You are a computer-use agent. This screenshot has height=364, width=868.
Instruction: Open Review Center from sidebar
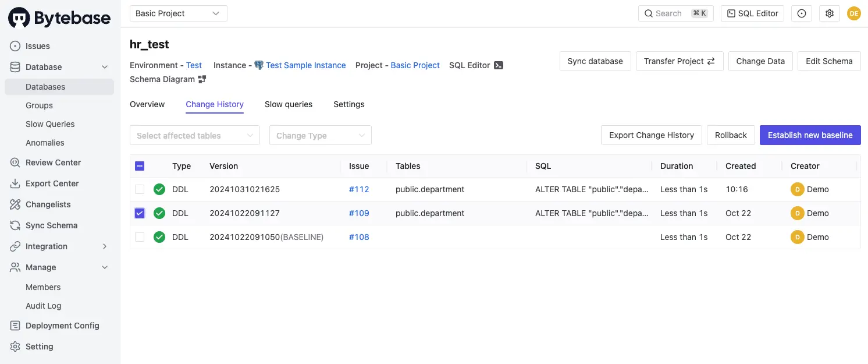pos(53,162)
